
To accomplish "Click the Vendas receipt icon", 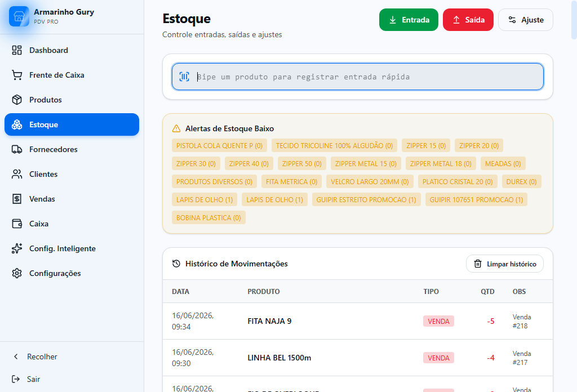I will pos(17,199).
